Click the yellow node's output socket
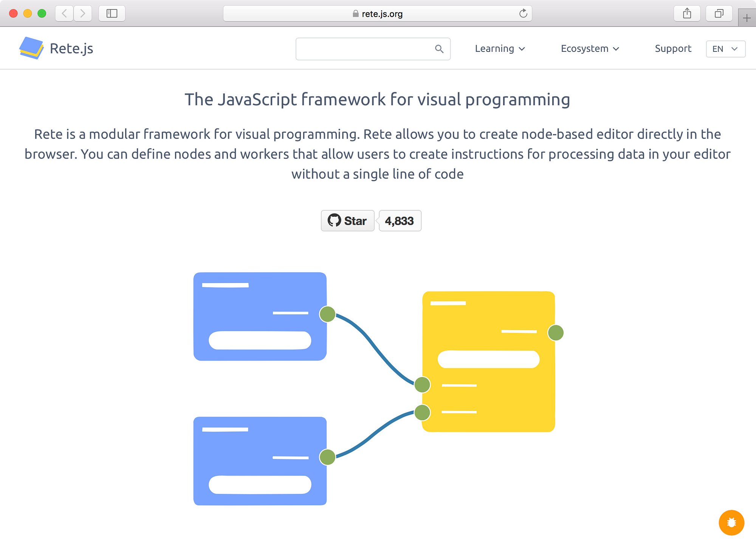 tap(556, 333)
